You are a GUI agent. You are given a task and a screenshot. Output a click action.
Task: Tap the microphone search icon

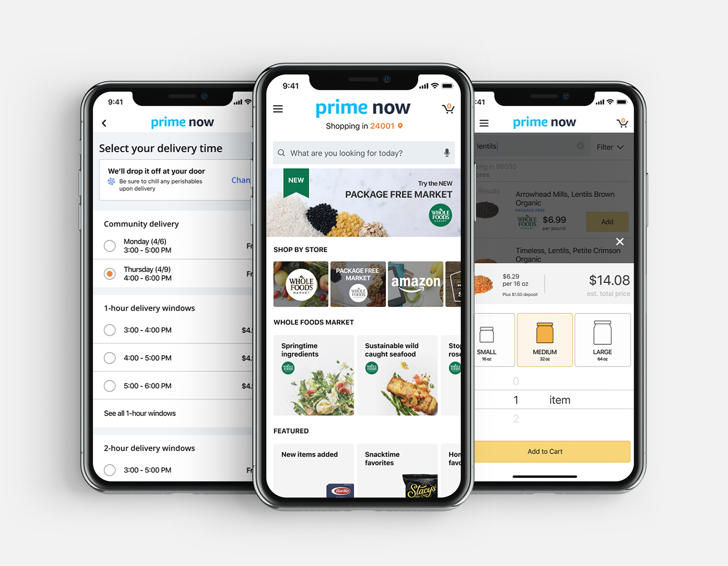tap(447, 156)
